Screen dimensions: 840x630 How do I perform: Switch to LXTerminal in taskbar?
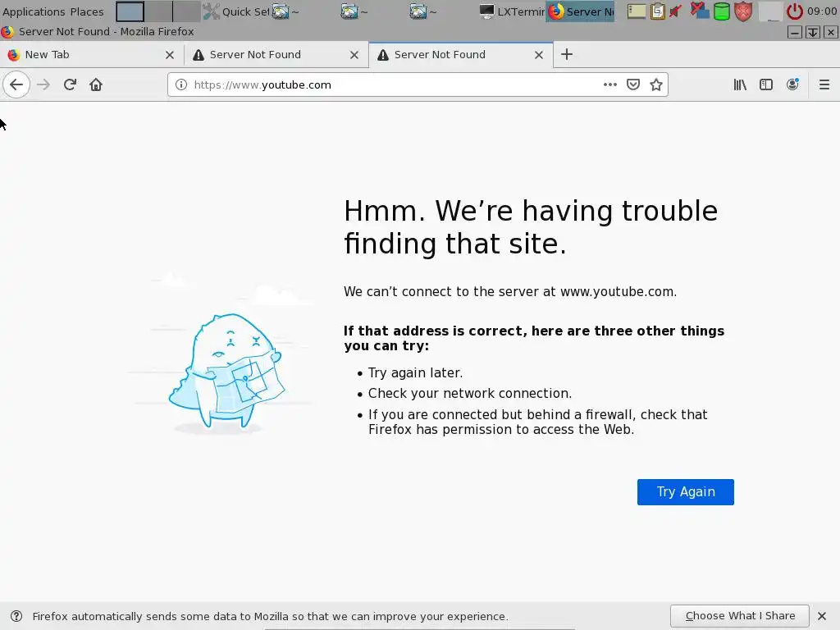(512, 11)
